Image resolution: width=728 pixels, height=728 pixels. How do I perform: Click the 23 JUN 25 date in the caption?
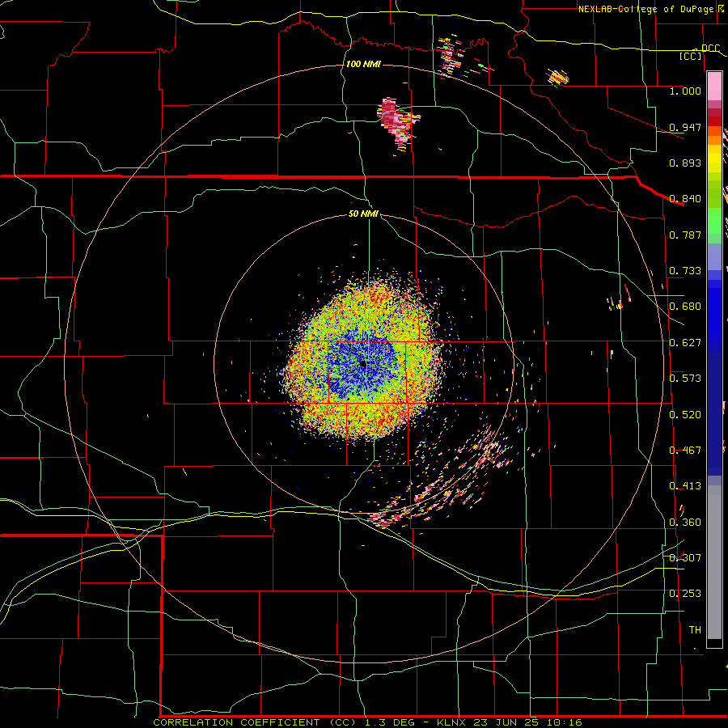(x=505, y=722)
